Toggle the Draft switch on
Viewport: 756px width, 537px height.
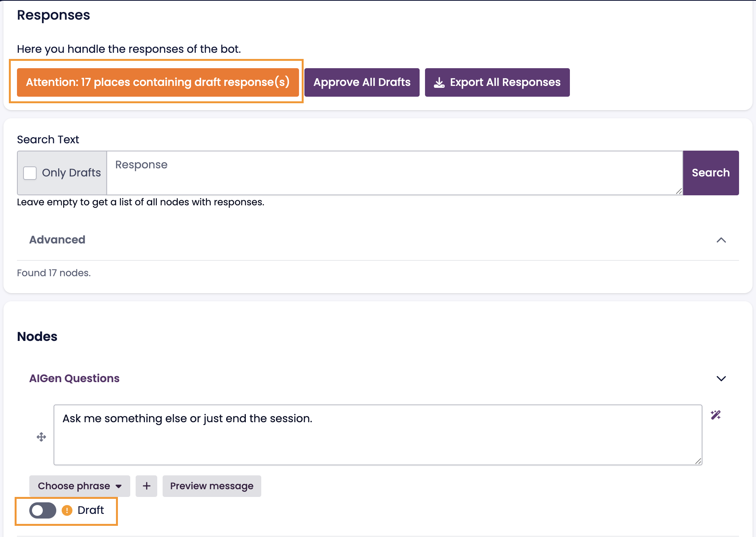coord(43,510)
